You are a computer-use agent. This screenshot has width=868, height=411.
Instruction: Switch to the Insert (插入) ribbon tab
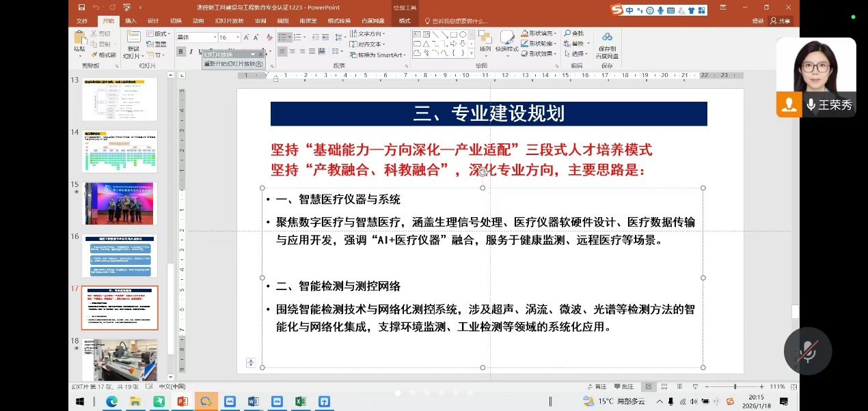click(131, 21)
